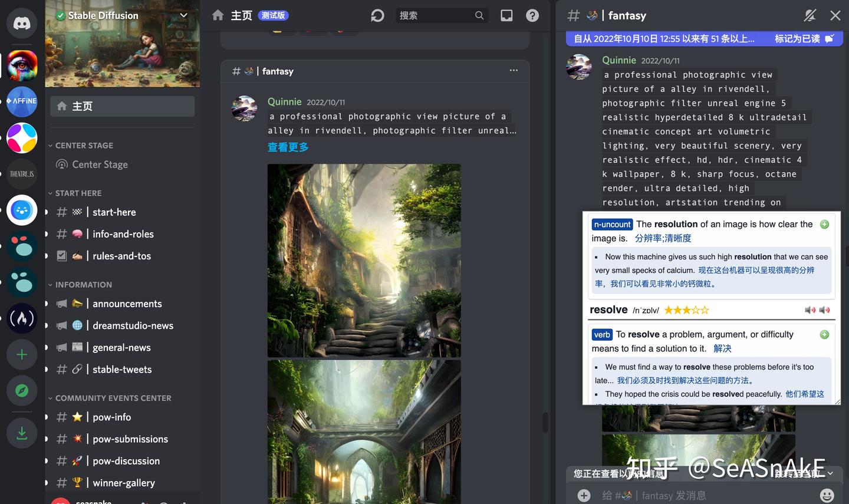Click the Add a Server plus icon
Image resolution: width=849 pixels, height=504 pixels.
(22, 354)
